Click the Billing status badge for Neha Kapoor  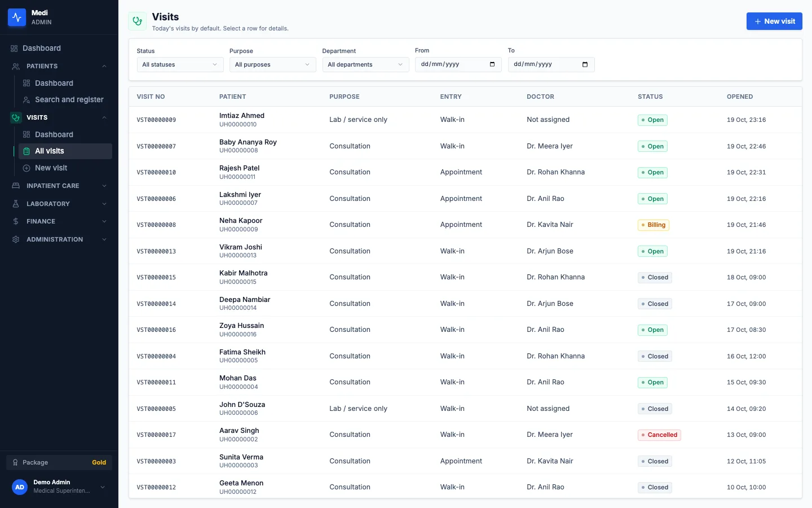click(x=654, y=225)
